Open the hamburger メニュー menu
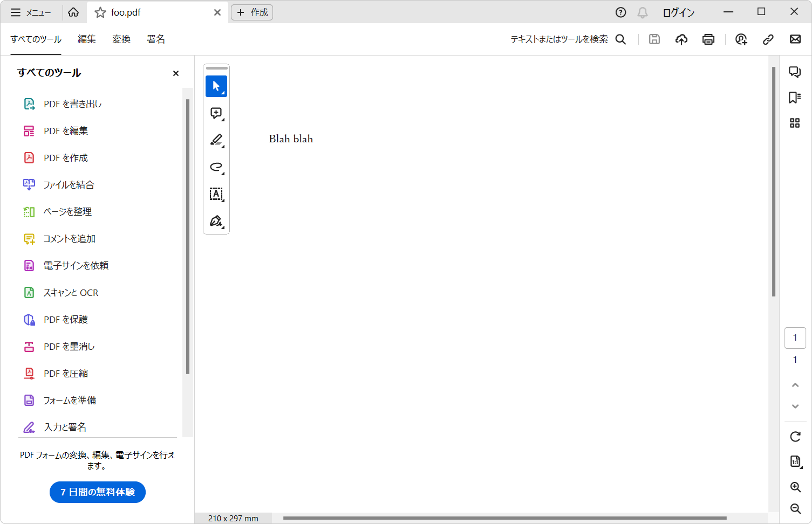812x524 pixels. click(x=31, y=12)
